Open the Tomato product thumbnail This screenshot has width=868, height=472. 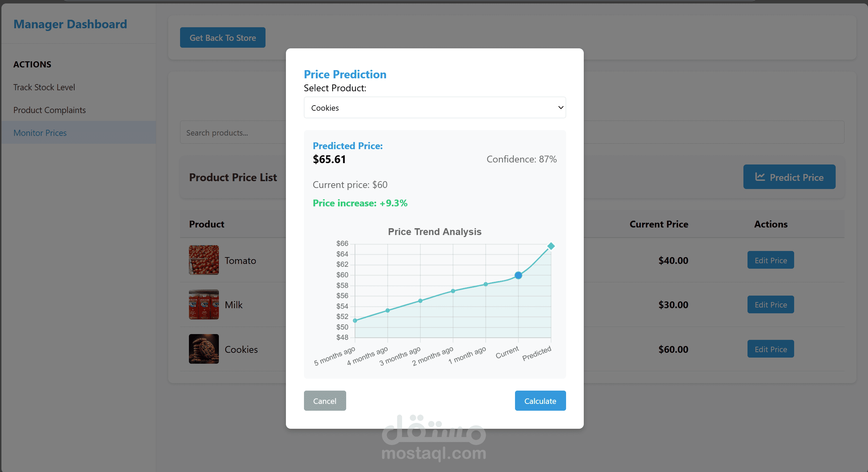pyautogui.click(x=204, y=260)
